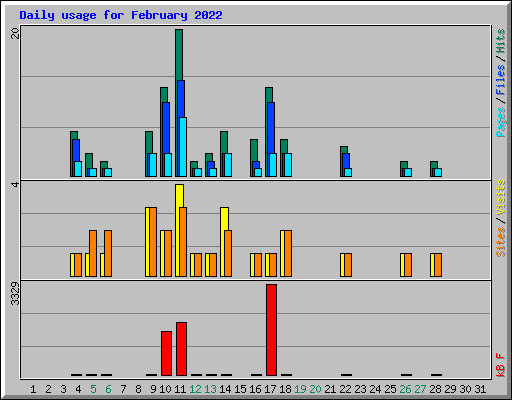Viewport: 512px width, 400px height.
Task: Click x-axis day label '9'
Action: click(153, 389)
